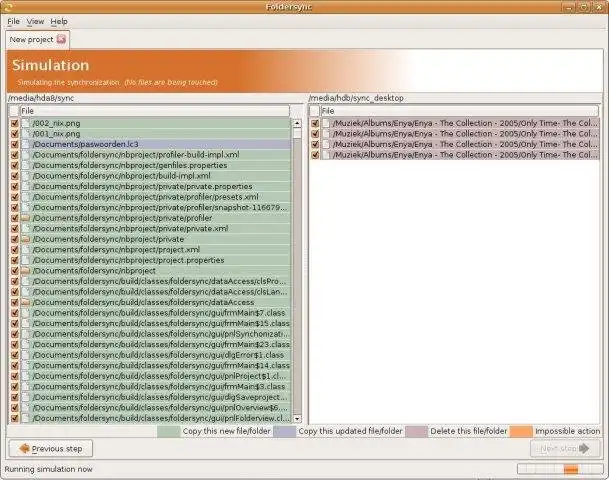Toggle the checkbox for frmMain$14.class

click(x=14, y=366)
